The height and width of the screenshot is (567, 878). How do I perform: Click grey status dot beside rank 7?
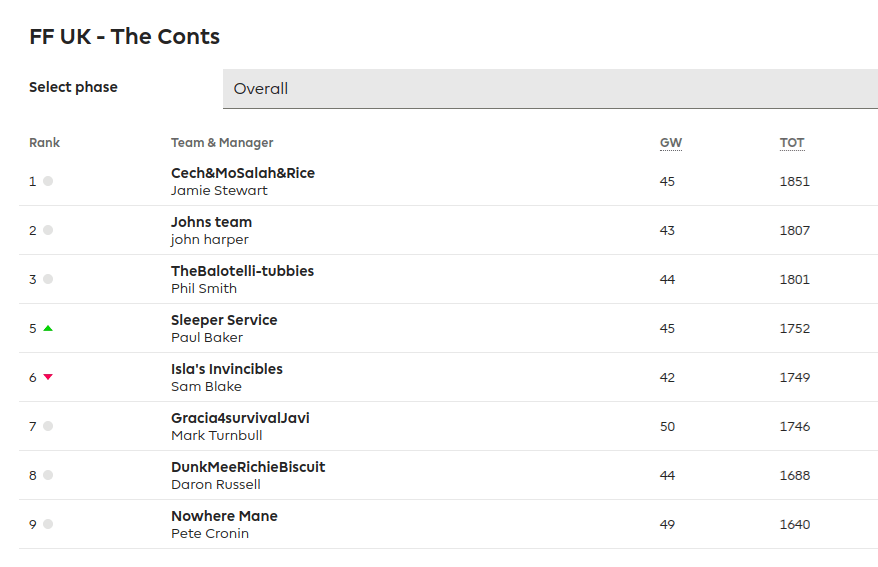48,426
